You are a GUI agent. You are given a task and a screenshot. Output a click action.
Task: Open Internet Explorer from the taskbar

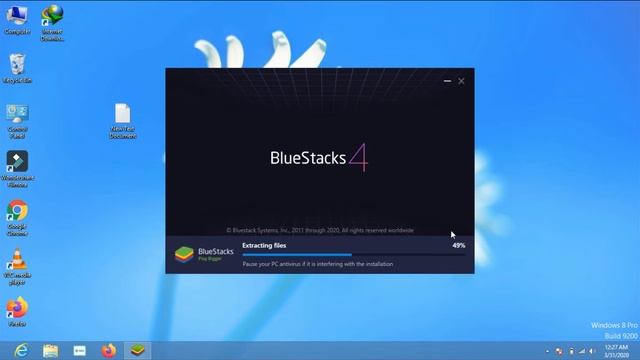21,351
